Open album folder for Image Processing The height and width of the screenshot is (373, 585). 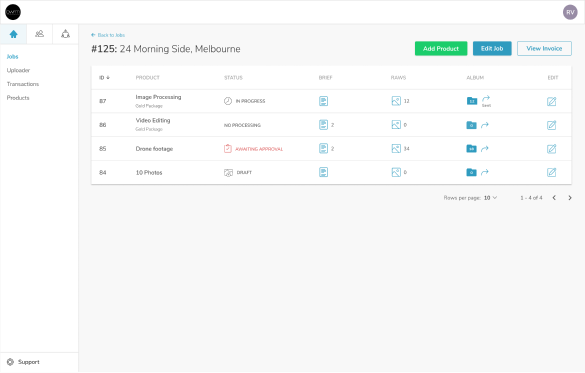(472, 101)
